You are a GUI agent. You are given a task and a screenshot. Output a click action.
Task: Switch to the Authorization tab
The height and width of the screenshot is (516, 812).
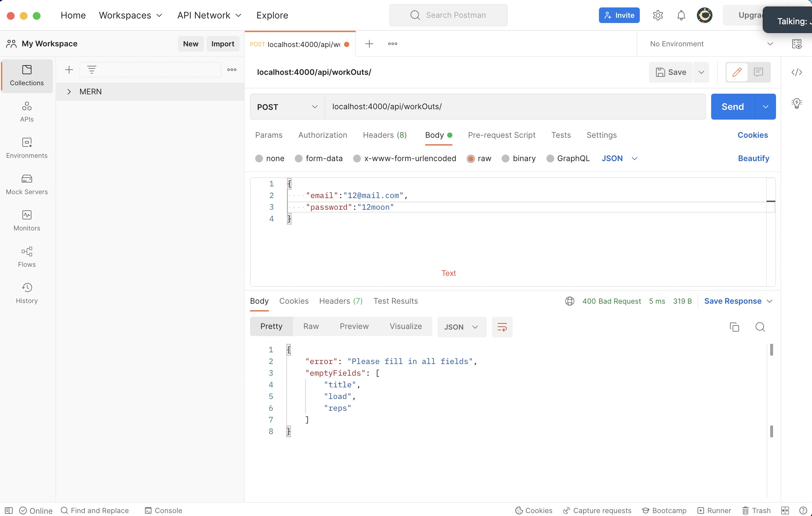pos(322,135)
